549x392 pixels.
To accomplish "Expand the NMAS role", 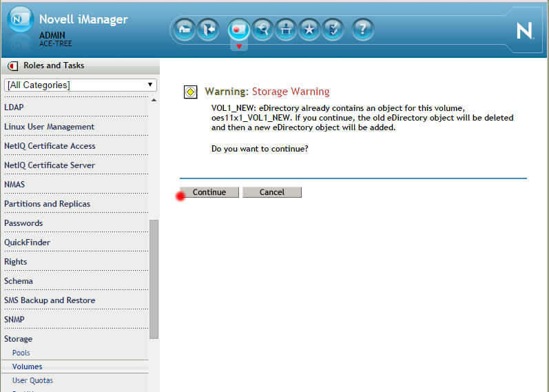I will pos(14,184).
